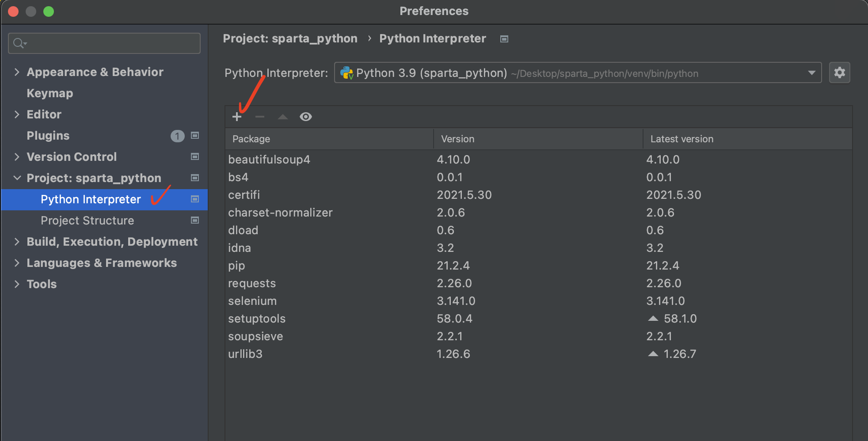
Task: Open the Plugins settings page
Action: point(48,136)
